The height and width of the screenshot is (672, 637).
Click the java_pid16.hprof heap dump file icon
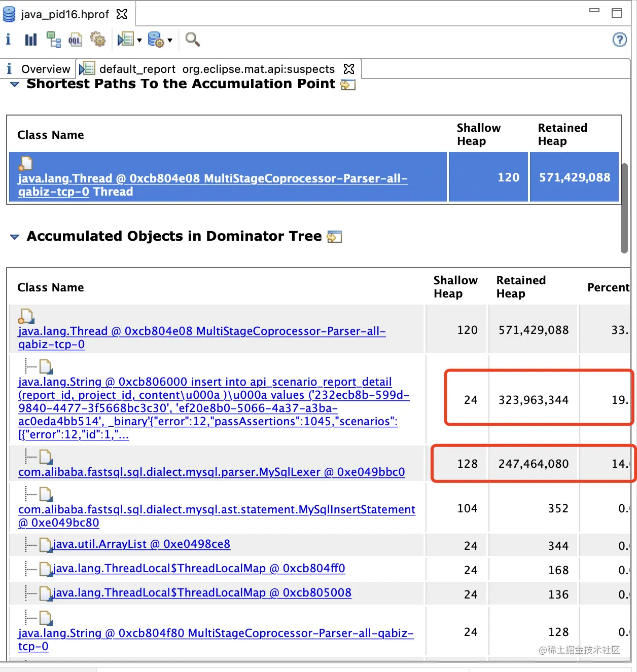click(9, 14)
